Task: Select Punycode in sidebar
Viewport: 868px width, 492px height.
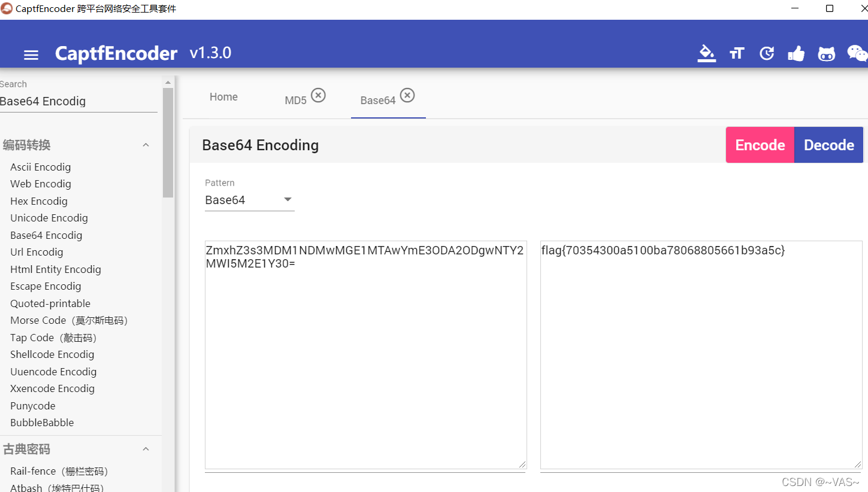Action: 33,406
